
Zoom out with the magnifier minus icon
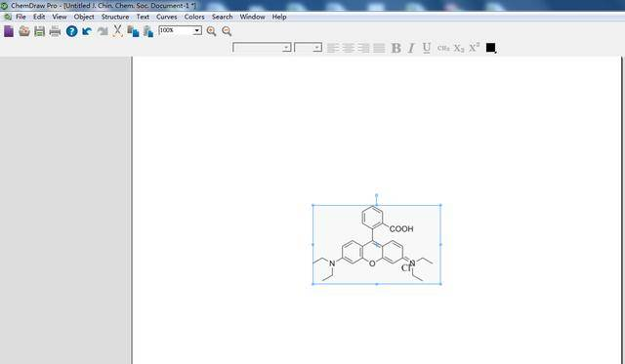227,31
